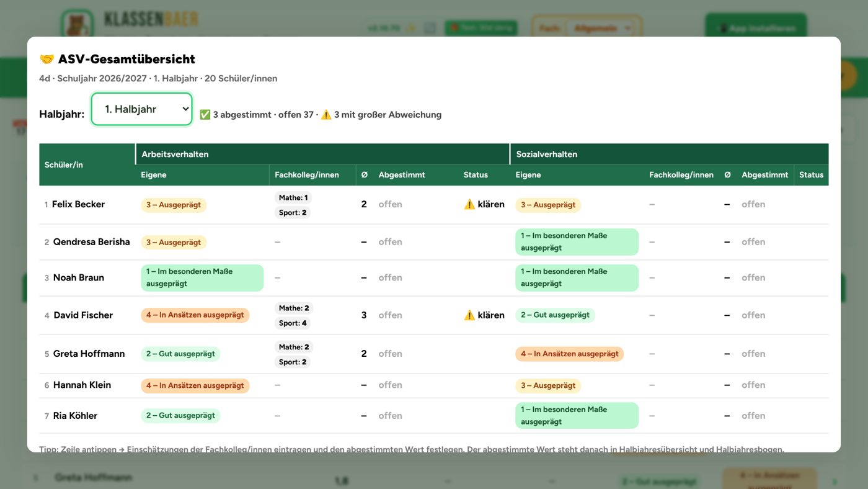Click Felix Becker's 'Sport: 2' badge
The width and height of the screenshot is (868, 489).
click(293, 212)
